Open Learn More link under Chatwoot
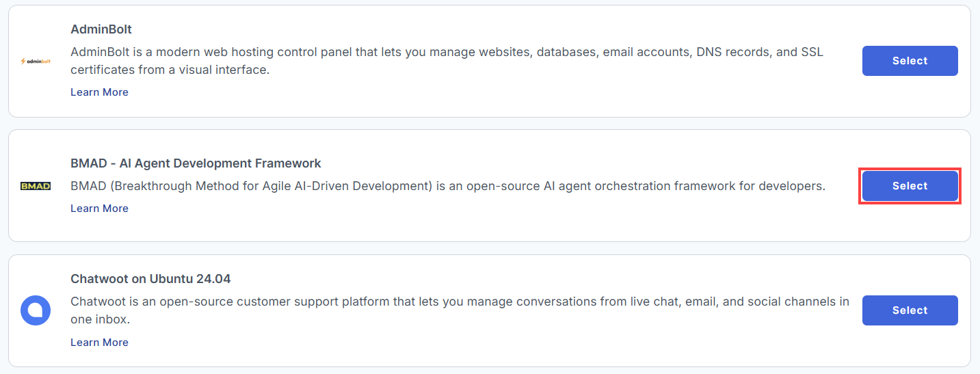The image size is (980, 374). click(x=99, y=343)
